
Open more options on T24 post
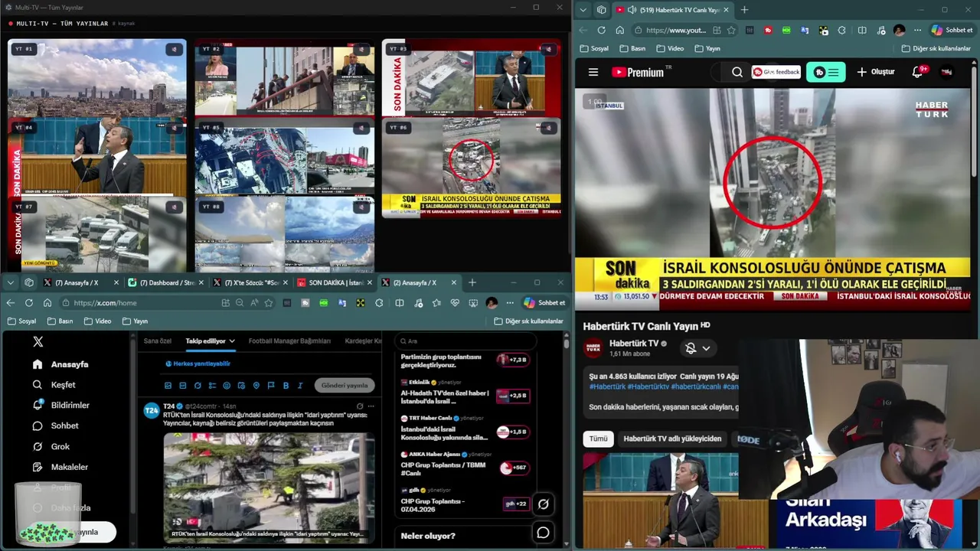point(371,406)
